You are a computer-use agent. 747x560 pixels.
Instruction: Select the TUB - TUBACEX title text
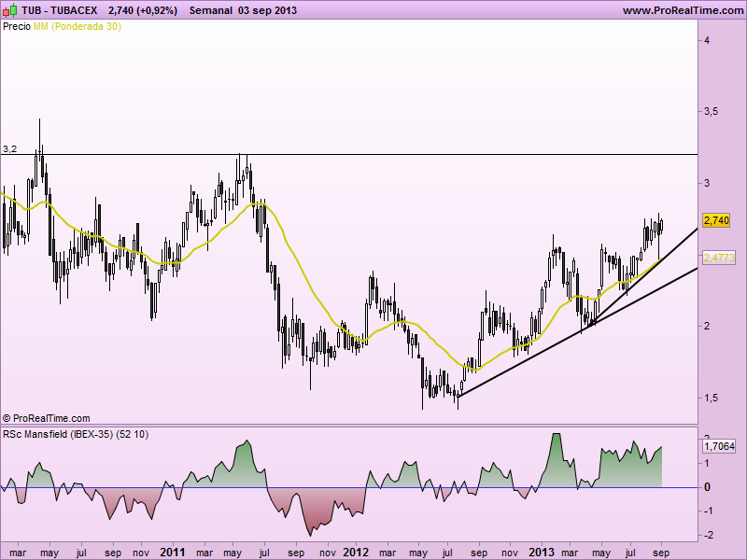point(60,10)
